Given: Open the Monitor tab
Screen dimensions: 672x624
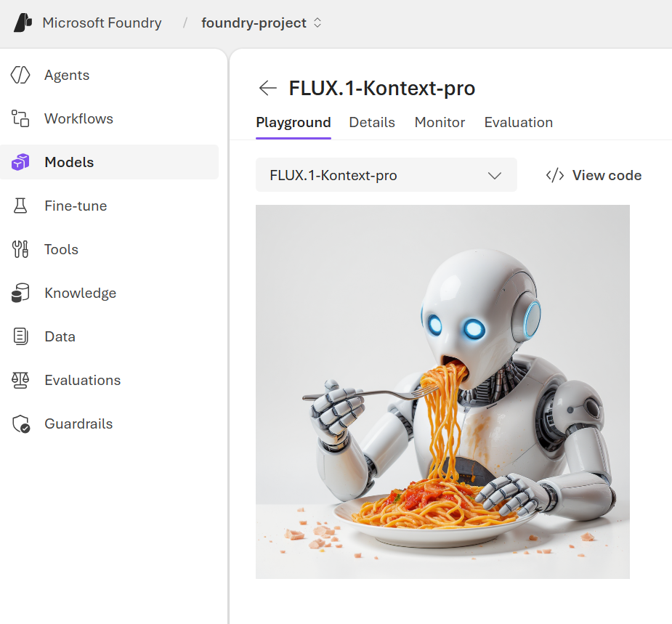Looking at the screenshot, I should coord(439,122).
